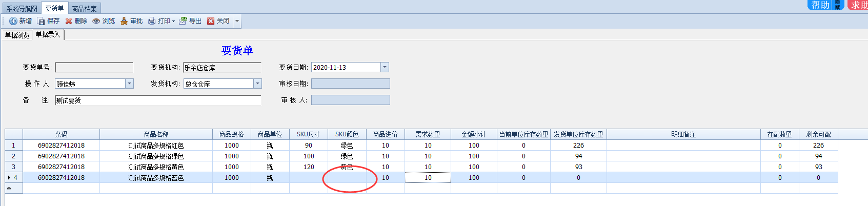868x206 pixels.
Task: Click the SKU尺寸 column header
Action: pos(309,134)
